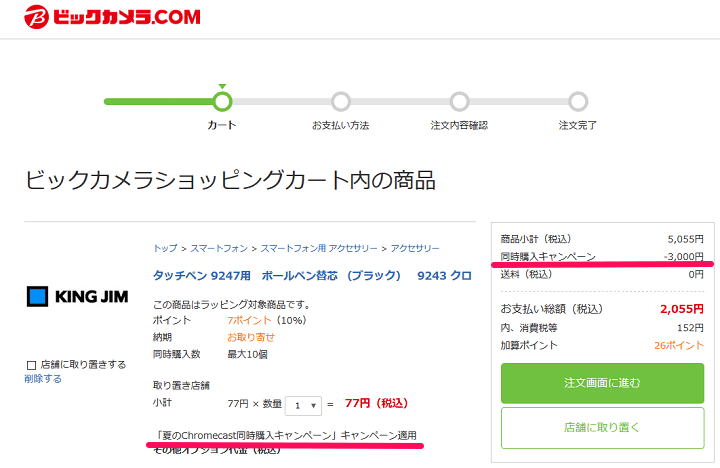Click the KING JIM brand logo
The width and height of the screenshot is (720, 468).
point(78,297)
